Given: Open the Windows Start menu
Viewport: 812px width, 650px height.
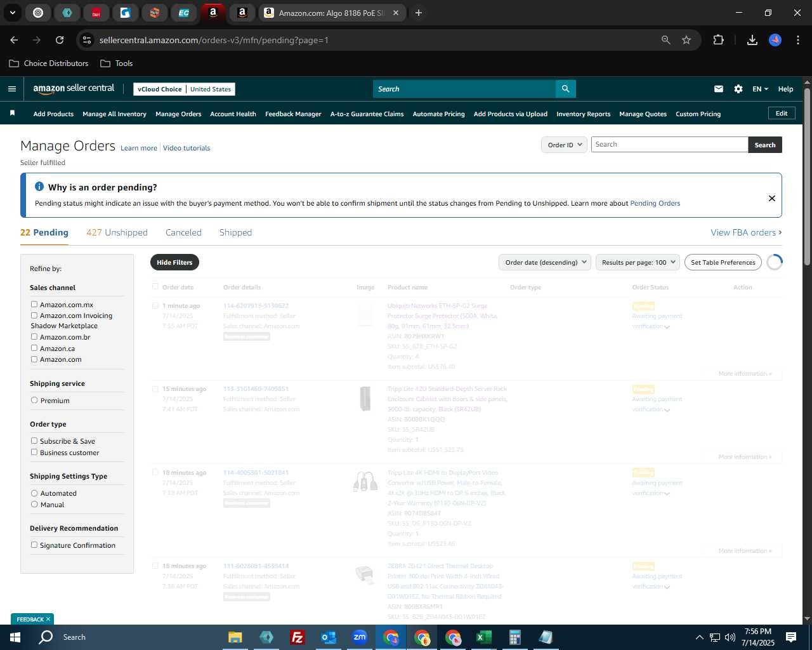Looking at the screenshot, I should click(x=15, y=637).
